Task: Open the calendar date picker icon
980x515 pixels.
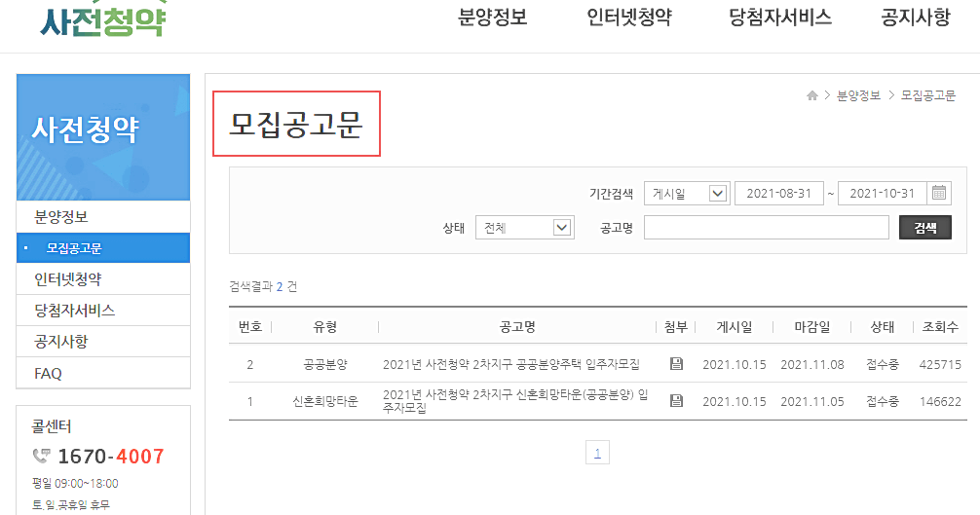Action: (x=939, y=193)
